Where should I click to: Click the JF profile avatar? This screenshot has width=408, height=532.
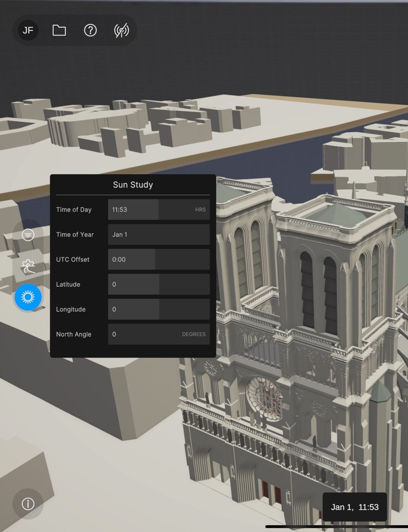point(28,30)
